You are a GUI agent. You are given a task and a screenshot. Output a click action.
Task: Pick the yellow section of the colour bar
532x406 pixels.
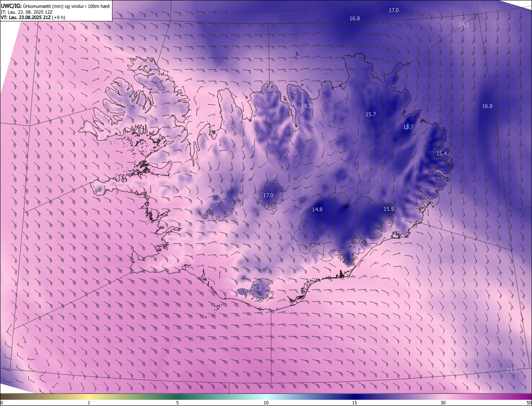coord(89,397)
